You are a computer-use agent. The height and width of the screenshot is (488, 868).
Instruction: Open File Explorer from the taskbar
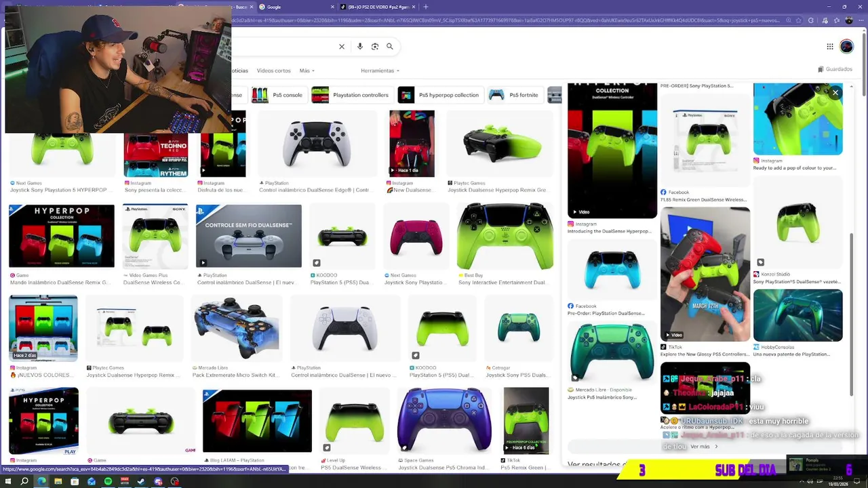[58, 481]
